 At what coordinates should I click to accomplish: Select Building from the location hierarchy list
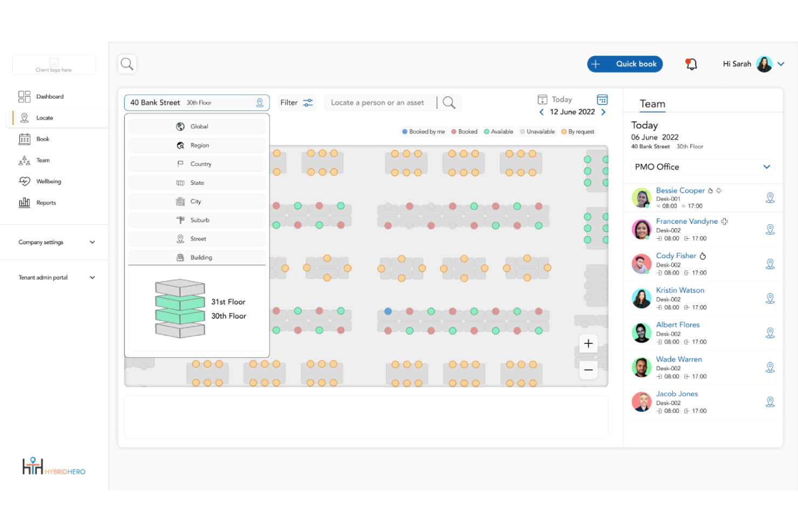click(x=196, y=257)
